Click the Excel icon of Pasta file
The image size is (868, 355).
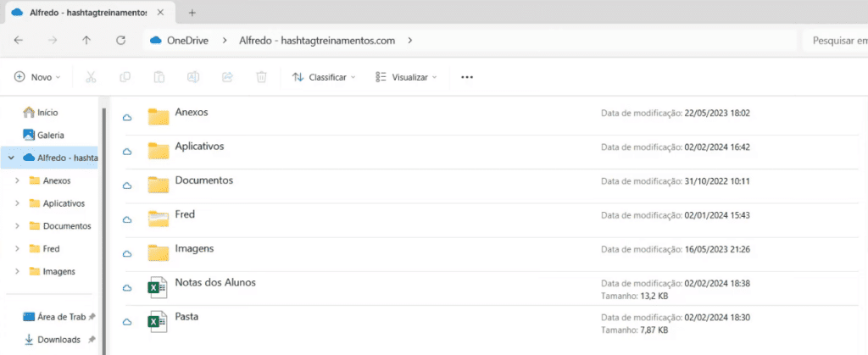157,322
